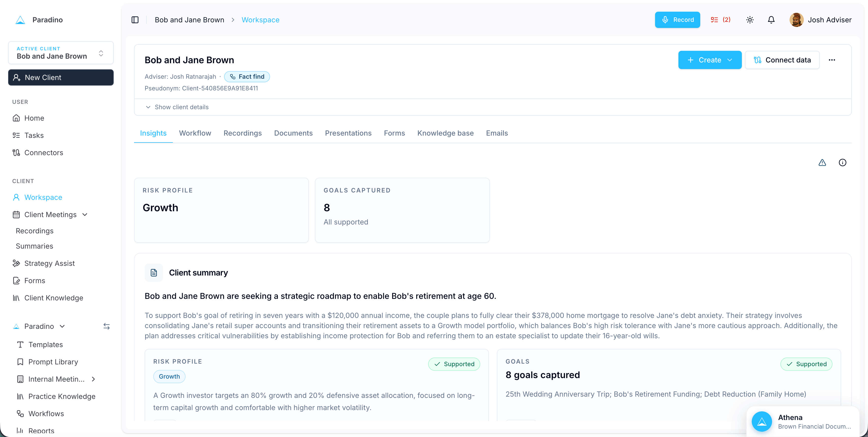Screen dimensions: 868x437
Task: Open Practice Knowledge in sidebar
Action: 56,397
